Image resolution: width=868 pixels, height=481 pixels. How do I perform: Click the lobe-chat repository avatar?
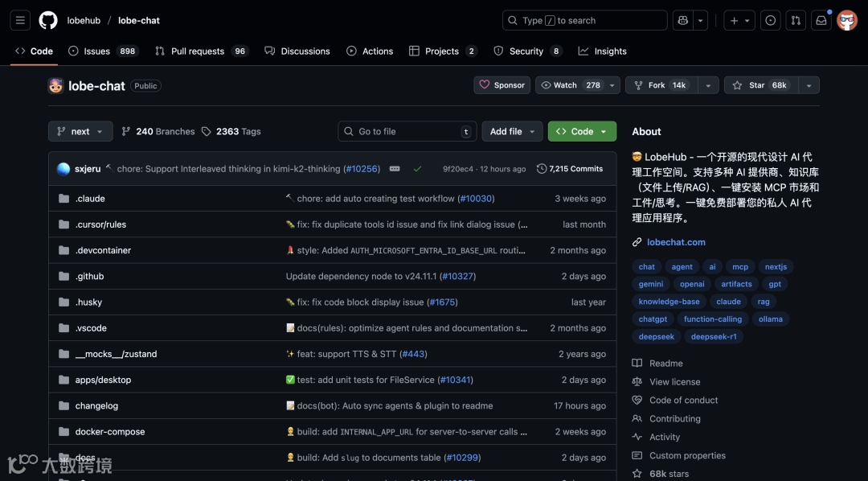point(55,86)
